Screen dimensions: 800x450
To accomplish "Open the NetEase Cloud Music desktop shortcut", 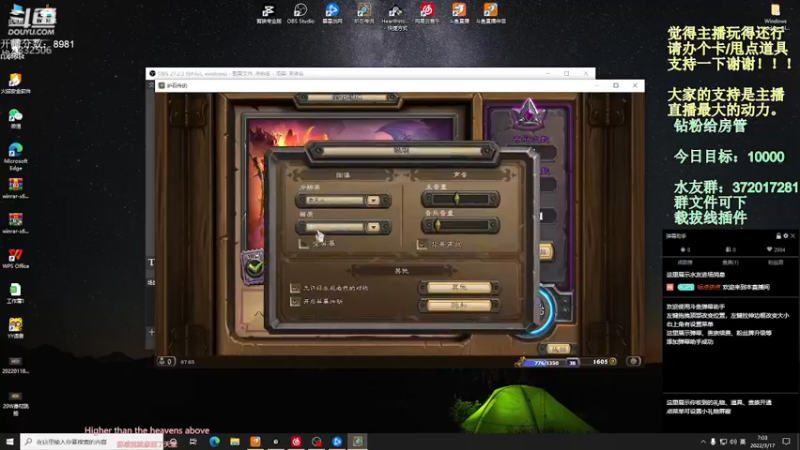I will [427, 13].
